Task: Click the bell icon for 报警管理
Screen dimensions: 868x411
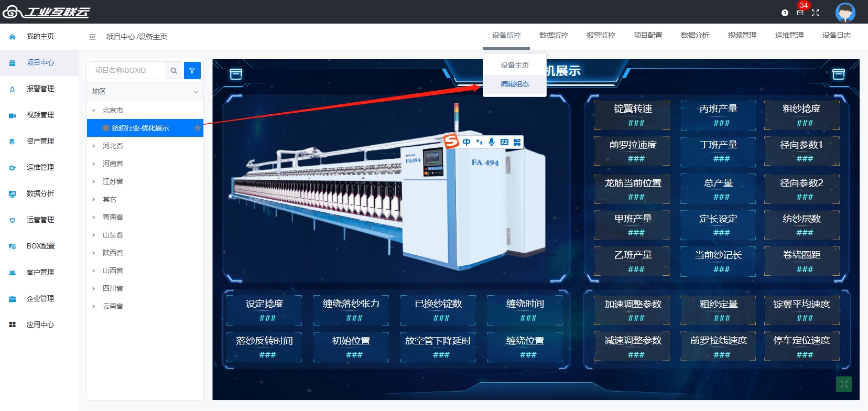Action: pos(12,89)
